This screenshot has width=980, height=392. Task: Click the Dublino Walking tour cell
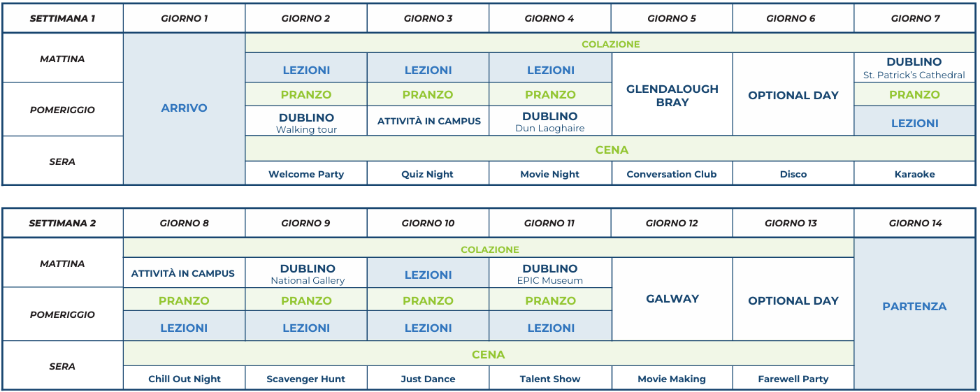306,122
